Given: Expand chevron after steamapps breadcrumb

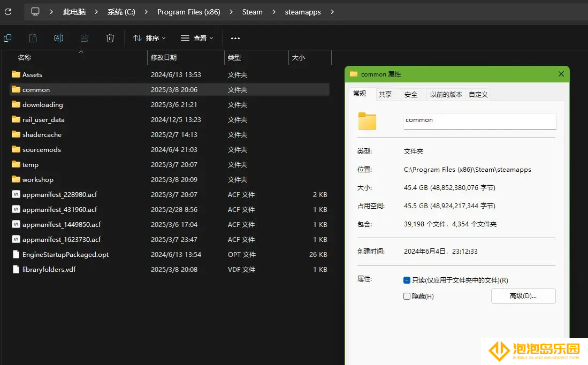Looking at the screenshot, I should pos(332,12).
